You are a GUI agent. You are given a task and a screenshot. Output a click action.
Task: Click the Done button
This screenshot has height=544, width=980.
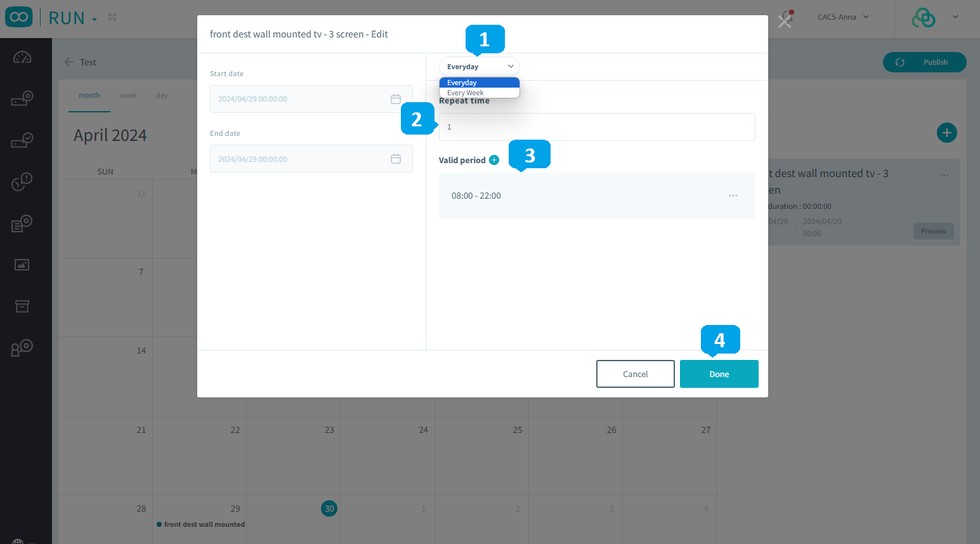719,374
